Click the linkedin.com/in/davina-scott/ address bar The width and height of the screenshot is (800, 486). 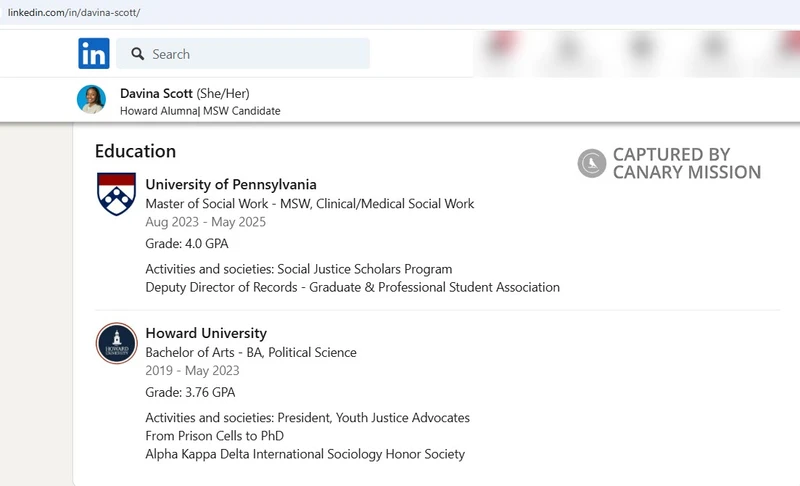[x=74, y=12]
